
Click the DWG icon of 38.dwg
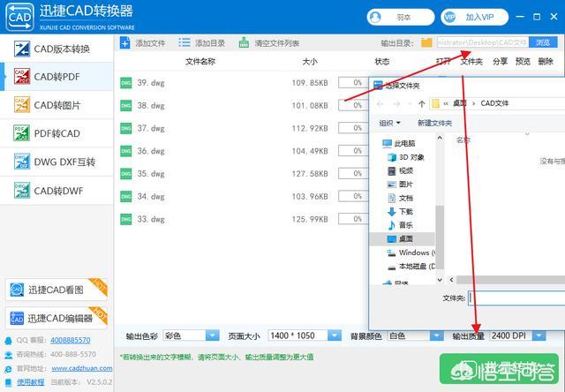point(125,106)
